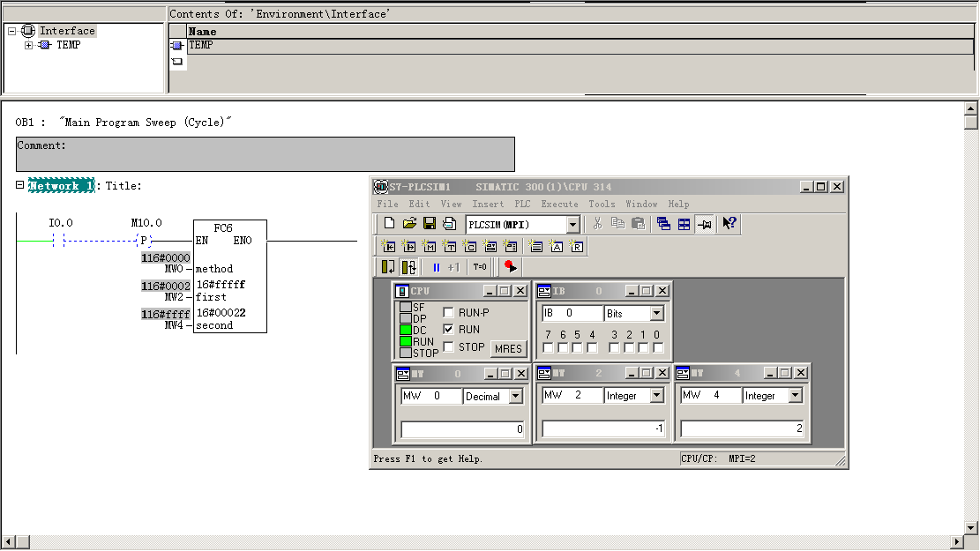Select Continuous Scan execution mode

(408, 267)
